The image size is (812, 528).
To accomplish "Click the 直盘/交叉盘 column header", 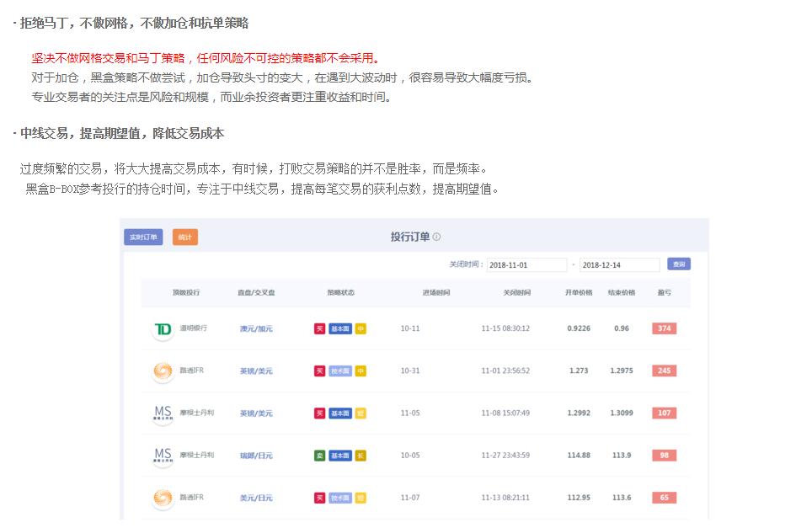I will click(256, 292).
